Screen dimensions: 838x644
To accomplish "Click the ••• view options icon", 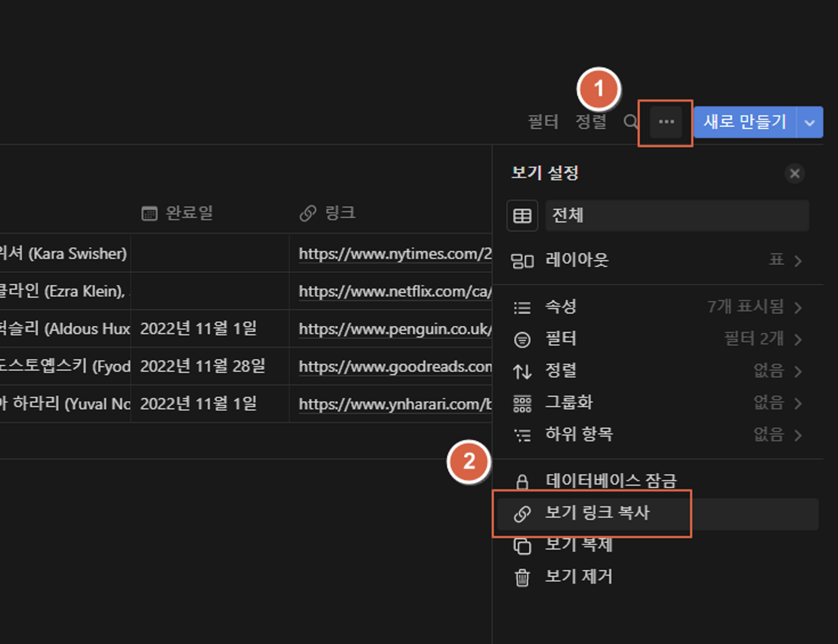I will pos(665,122).
